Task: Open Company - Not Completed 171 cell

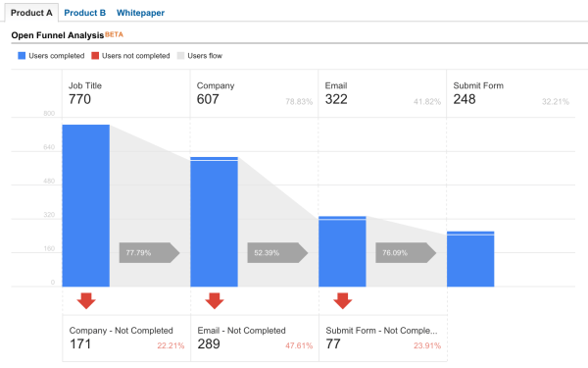Action: [x=126, y=339]
